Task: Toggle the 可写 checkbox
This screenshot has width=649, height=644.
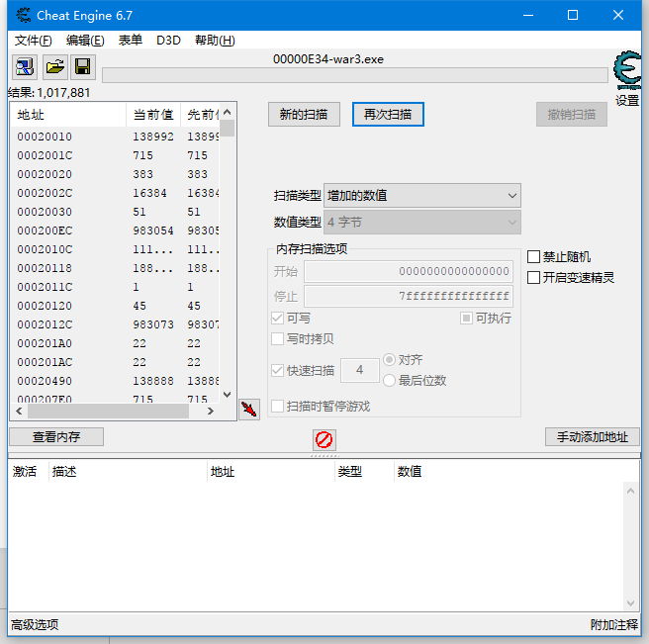Action: pyautogui.click(x=277, y=318)
